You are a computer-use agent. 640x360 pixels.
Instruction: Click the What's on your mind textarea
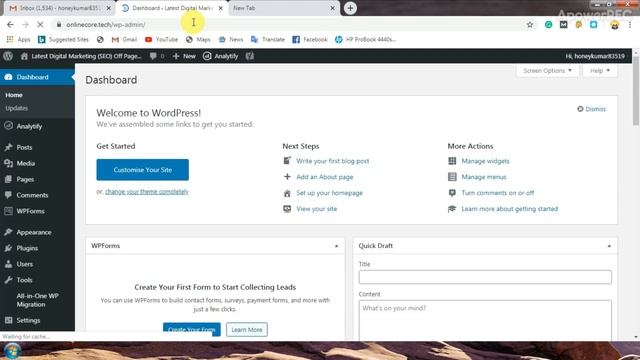click(485, 320)
